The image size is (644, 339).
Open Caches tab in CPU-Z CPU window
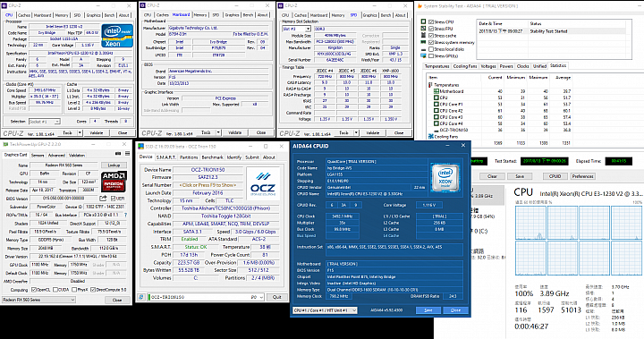point(24,15)
